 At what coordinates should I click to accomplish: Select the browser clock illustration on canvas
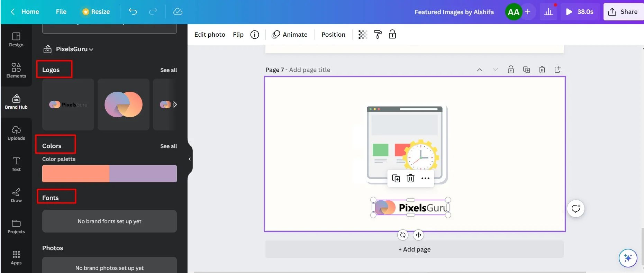coord(407,145)
